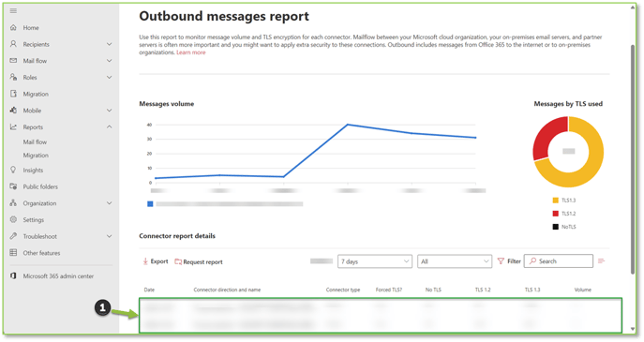This screenshot has height=342, width=644.
Task: Expand the Troubleshoot section
Action: coord(110,236)
